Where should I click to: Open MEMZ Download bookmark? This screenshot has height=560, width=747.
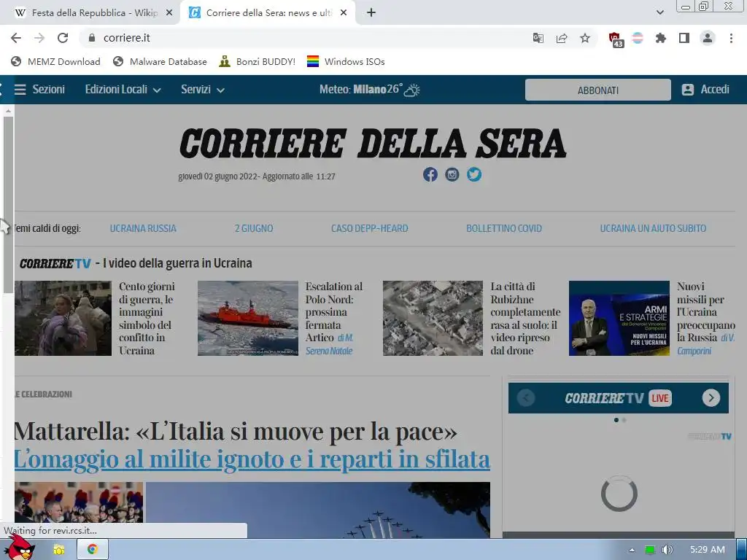(55, 61)
